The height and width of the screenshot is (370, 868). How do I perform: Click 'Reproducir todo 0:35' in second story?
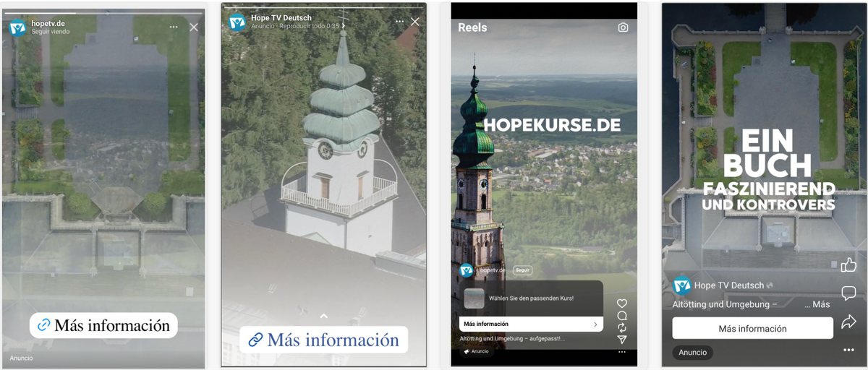click(309, 26)
